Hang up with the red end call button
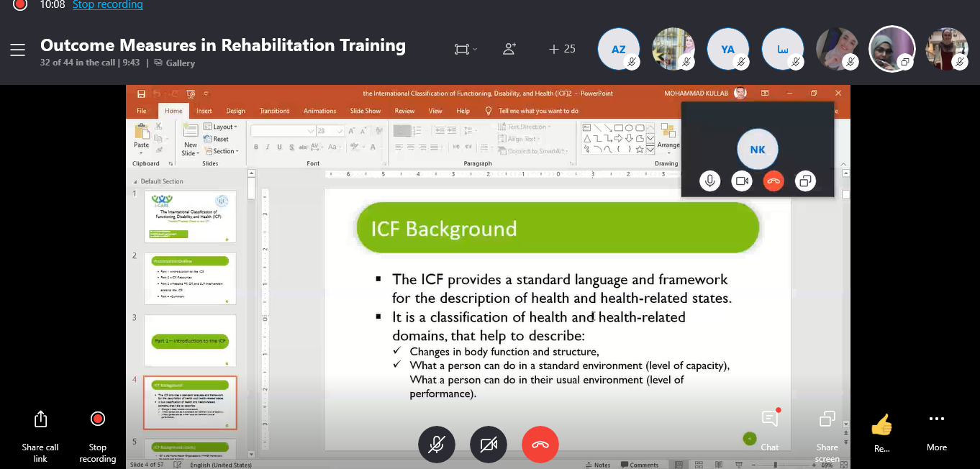980x469 pixels. (x=540, y=445)
